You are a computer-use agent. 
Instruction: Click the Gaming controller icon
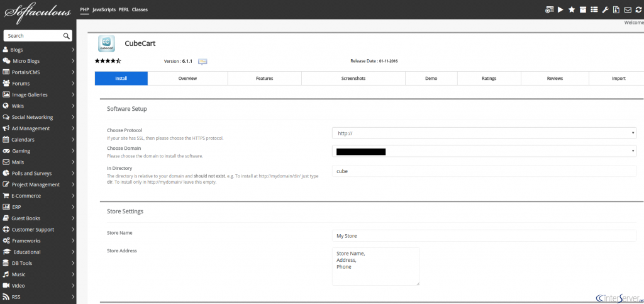(x=6, y=151)
